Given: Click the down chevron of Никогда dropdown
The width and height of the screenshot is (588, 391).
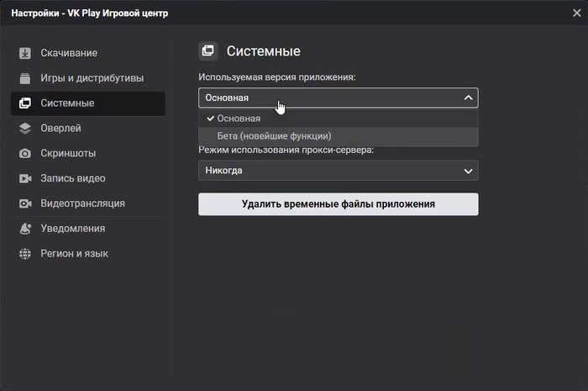Looking at the screenshot, I should tap(468, 171).
